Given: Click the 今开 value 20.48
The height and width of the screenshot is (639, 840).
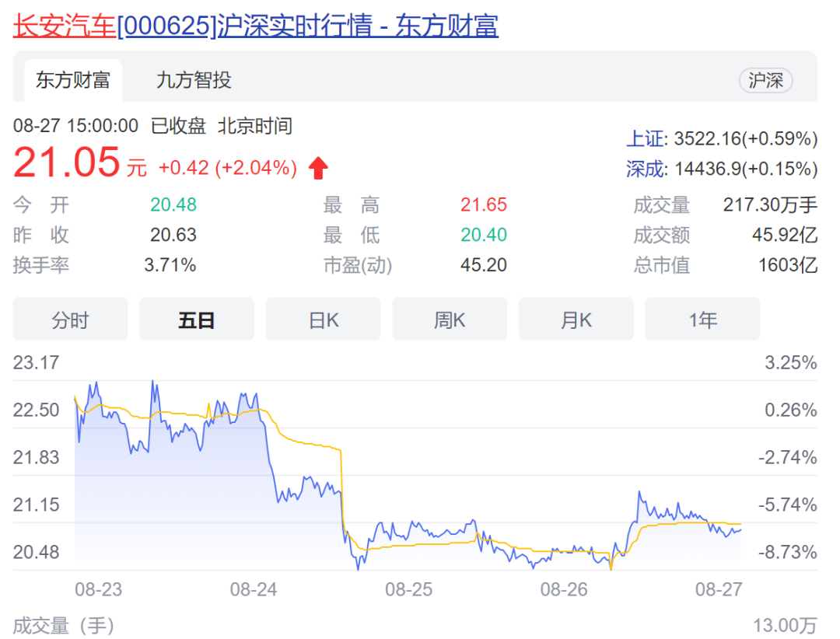Looking at the screenshot, I should click(x=173, y=204).
